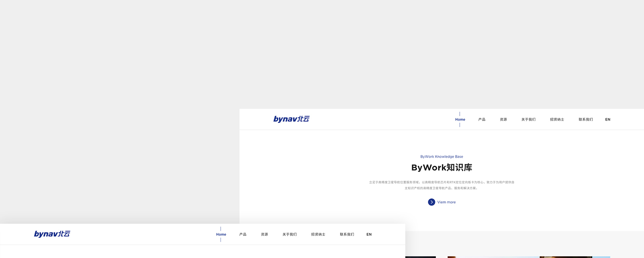Click the View more link text
Viewport: 644px width, 258px height.
point(446,202)
